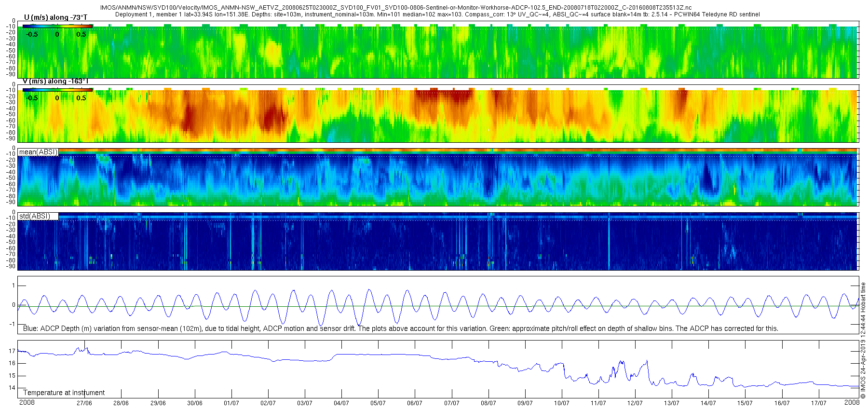Click the 'Blue: ADCP Depth (m) variation' caption
The height and width of the screenshot is (410, 868).
400,328
